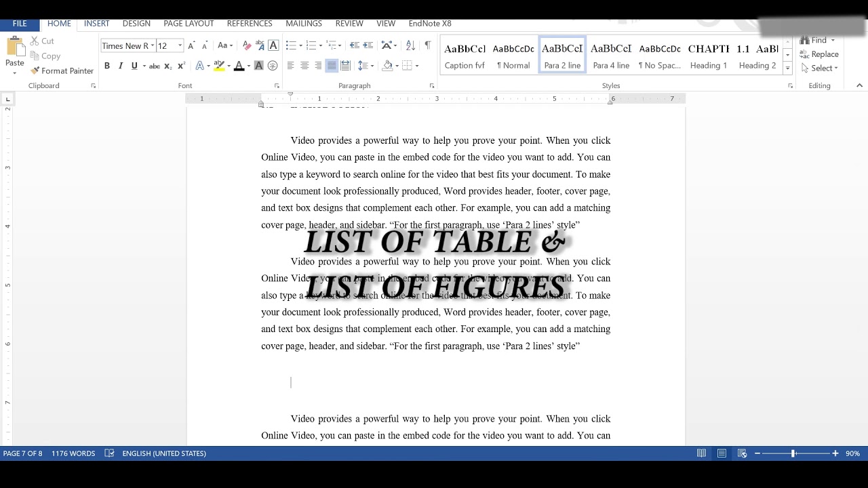
Task: Switch to Print Layout view icon
Action: click(722, 453)
